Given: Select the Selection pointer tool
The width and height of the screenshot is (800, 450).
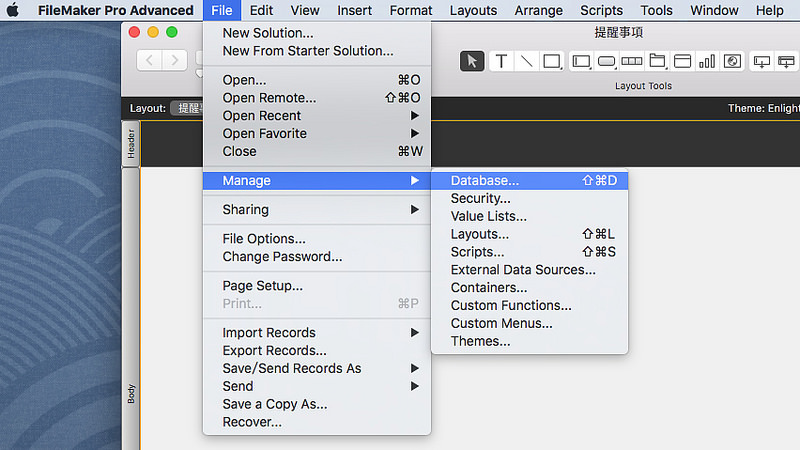Looking at the screenshot, I should [x=472, y=61].
